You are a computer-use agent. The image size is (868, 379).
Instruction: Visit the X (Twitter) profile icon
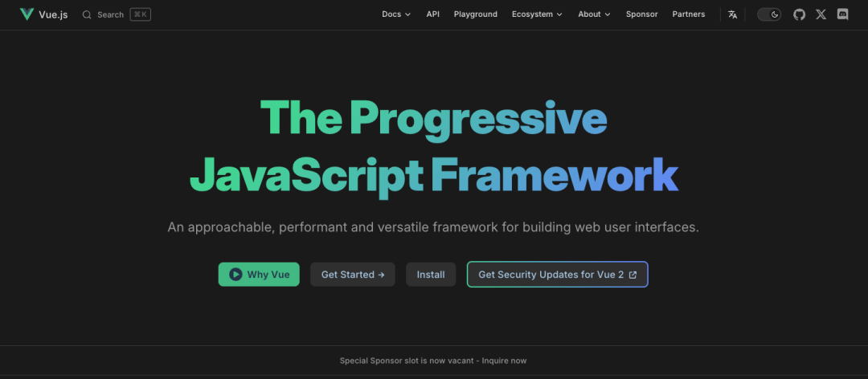[821, 14]
